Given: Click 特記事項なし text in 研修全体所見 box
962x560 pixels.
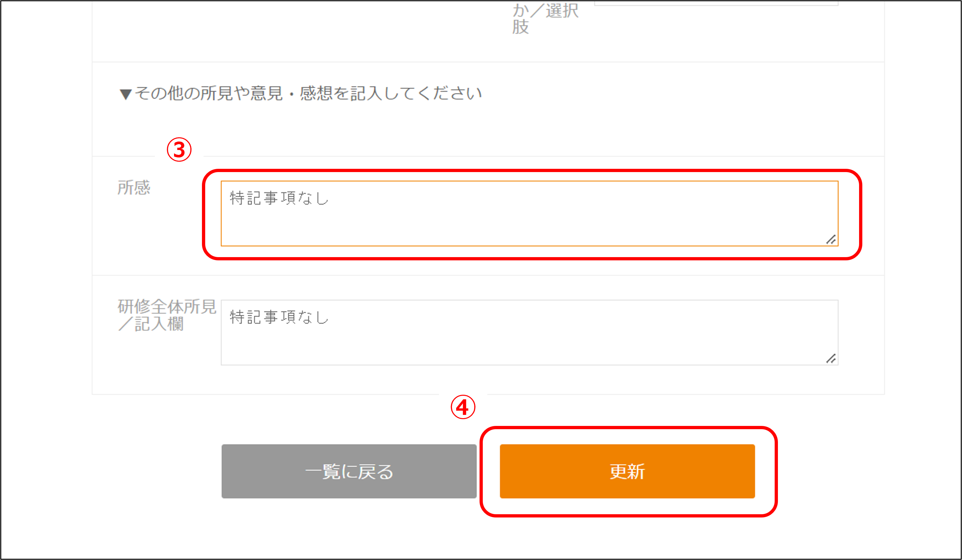Looking at the screenshot, I should pos(279,317).
